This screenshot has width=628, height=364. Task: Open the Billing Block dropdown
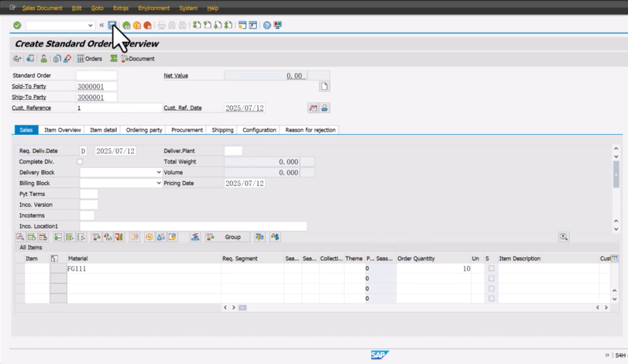(x=159, y=183)
